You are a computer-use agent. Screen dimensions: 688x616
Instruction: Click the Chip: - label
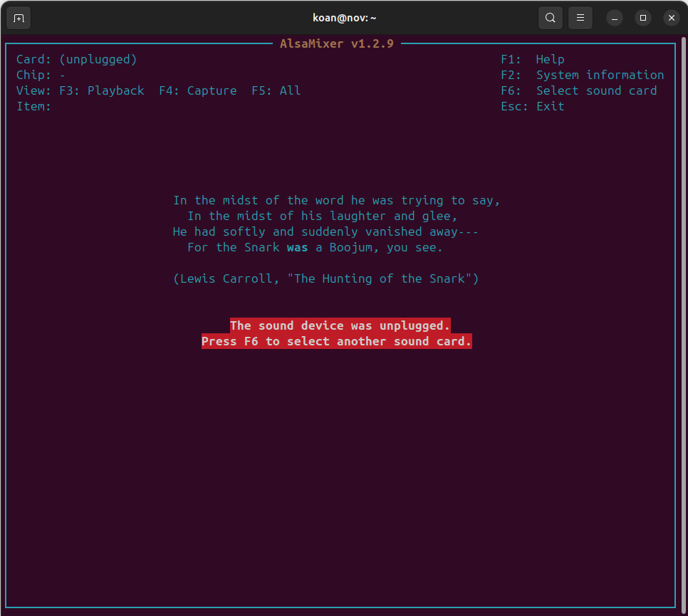[38, 75]
